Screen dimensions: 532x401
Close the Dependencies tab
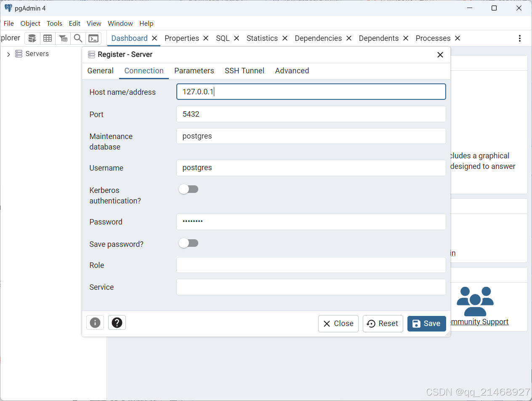coord(349,38)
